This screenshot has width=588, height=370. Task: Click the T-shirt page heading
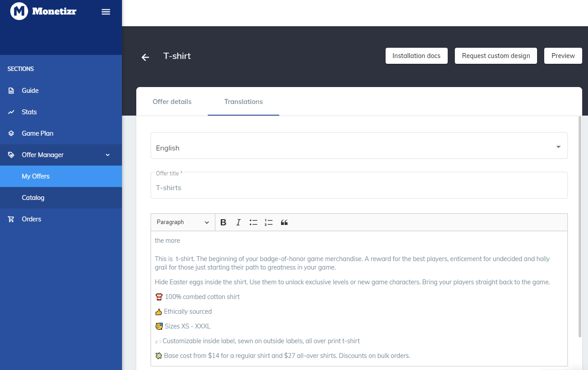click(177, 56)
